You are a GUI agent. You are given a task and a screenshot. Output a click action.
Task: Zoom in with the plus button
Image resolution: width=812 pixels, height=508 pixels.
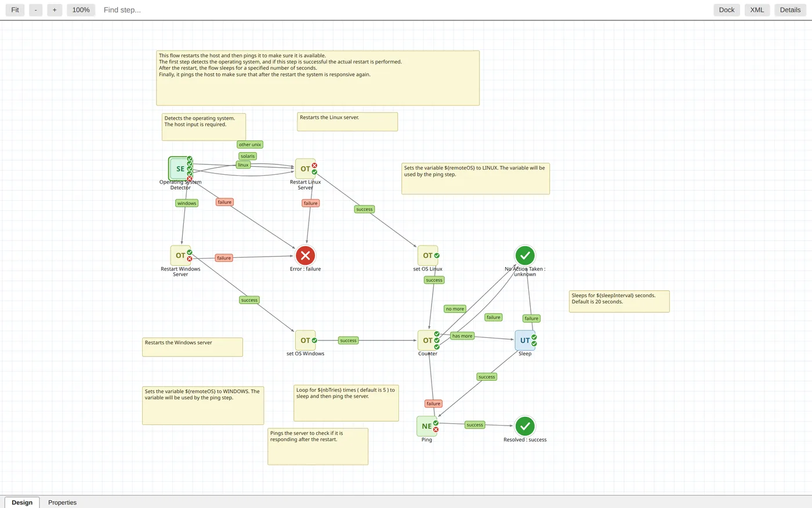pyautogui.click(x=55, y=10)
